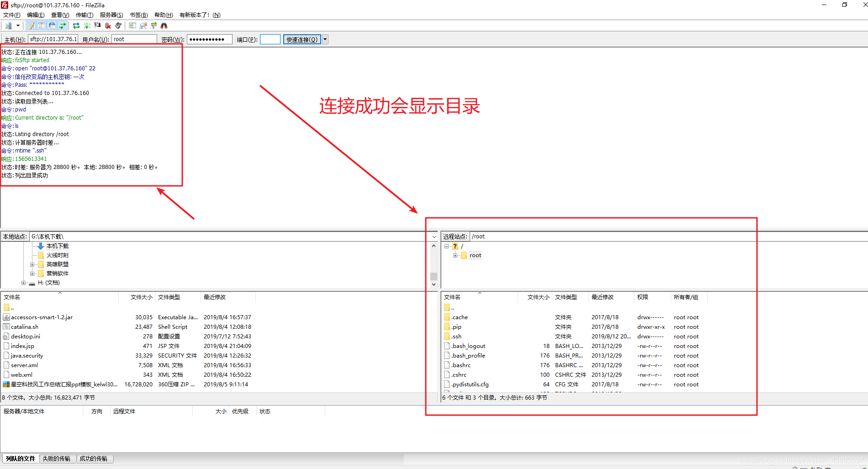Open Site Manager dropdown arrow in toolbar
The image size is (868, 469).
[x=18, y=26]
